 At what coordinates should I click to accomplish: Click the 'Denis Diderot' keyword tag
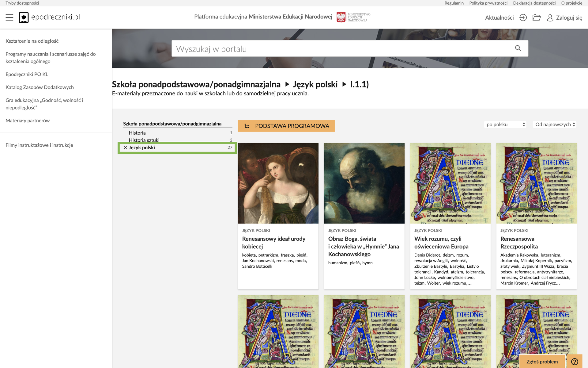(427, 255)
